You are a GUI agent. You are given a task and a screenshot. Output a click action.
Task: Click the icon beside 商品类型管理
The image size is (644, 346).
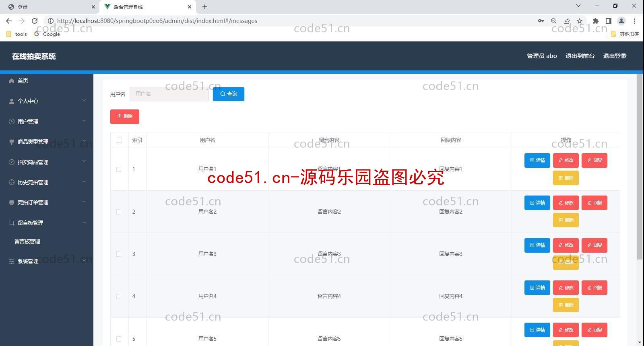click(x=12, y=142)
